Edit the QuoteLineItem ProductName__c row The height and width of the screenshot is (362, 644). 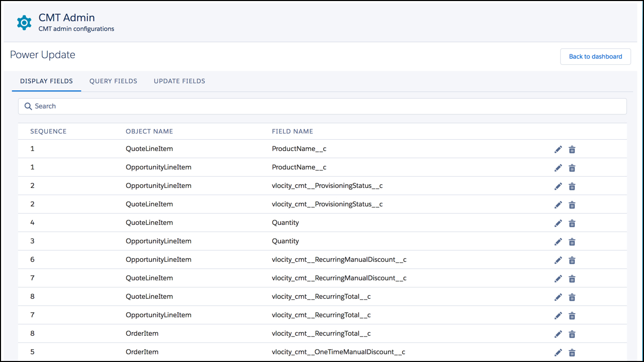(558, 149)
